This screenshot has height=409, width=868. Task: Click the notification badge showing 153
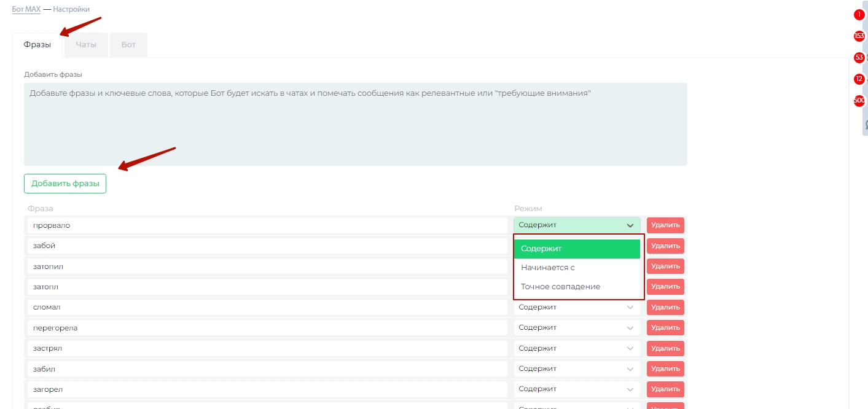pyautogui.click(x=859, y=36)
